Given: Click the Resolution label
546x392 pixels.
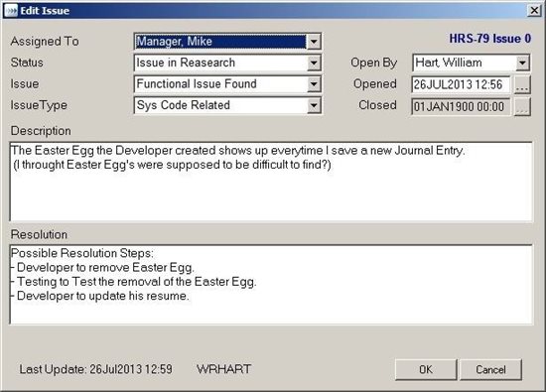Looking at the screenshot, I should (x=39, y=234).
